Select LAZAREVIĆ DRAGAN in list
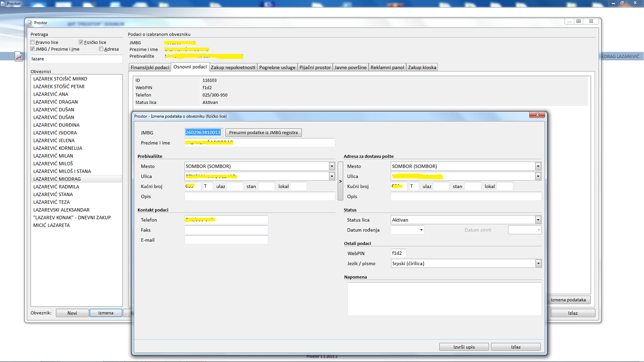Viewport: 644px width, 362px height. tap(76, 102)
